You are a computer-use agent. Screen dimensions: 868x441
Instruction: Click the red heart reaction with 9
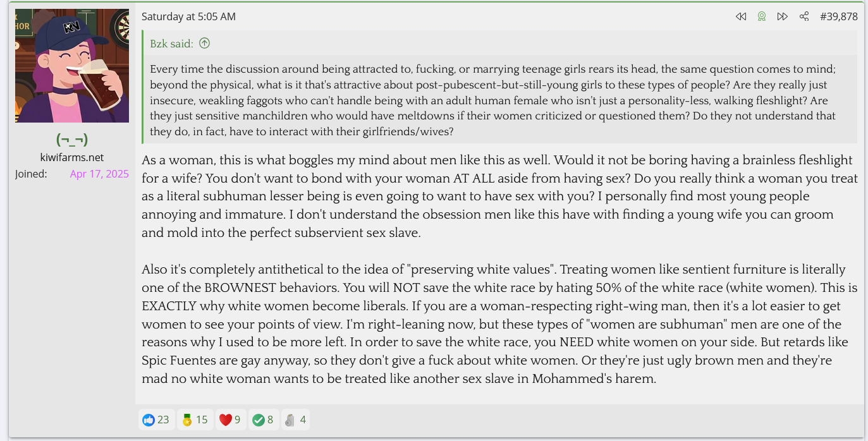pos(230,420)
